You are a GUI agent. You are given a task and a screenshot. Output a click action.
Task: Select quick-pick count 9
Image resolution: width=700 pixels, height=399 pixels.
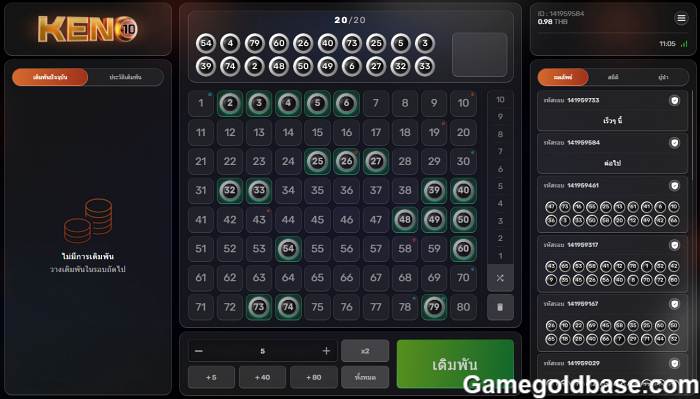500,117
